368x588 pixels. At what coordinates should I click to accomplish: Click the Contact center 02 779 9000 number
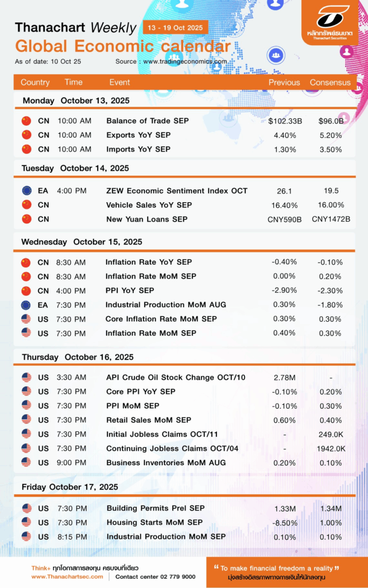156,577
